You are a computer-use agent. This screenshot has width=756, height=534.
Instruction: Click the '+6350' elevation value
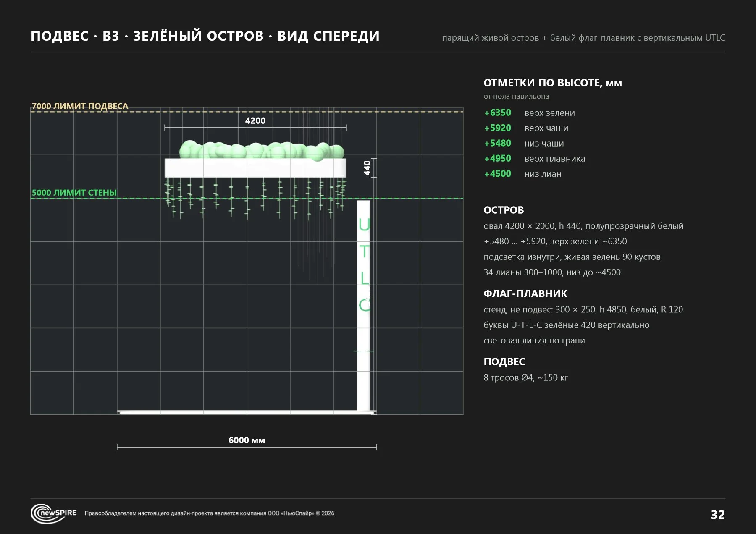pyautogui.click(x=498, y=113)
